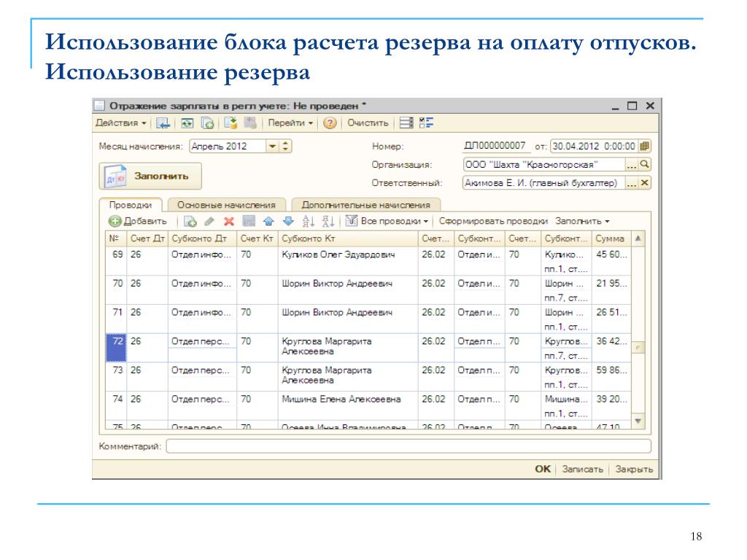Click the table scrollbar down arrow
747x560 pixels.
pos(638,421)
